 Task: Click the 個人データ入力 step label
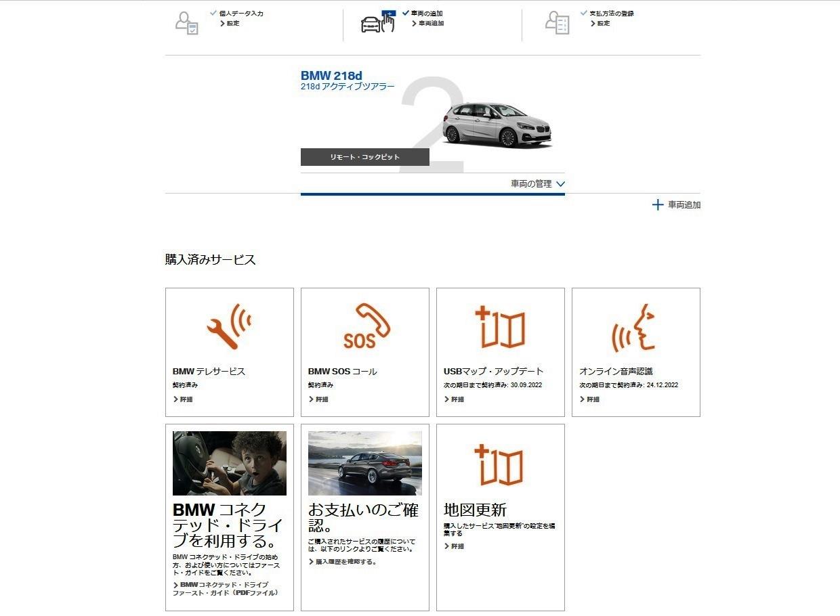pos(241,13)
